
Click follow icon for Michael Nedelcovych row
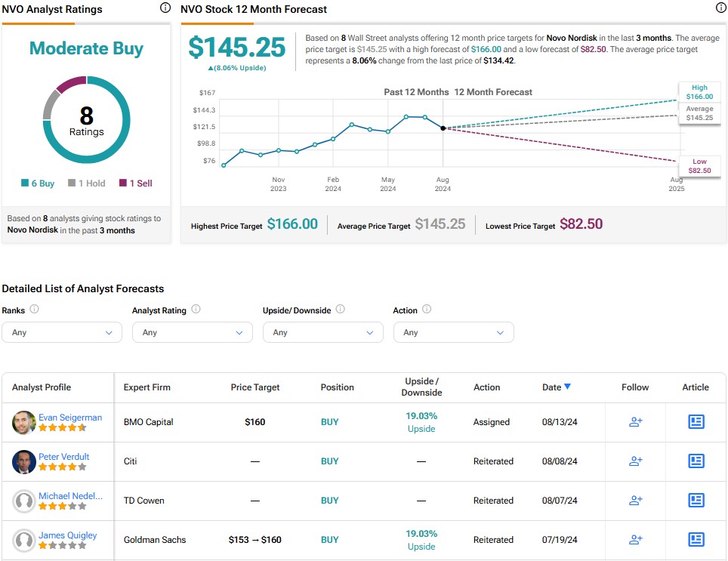(635, 501)
